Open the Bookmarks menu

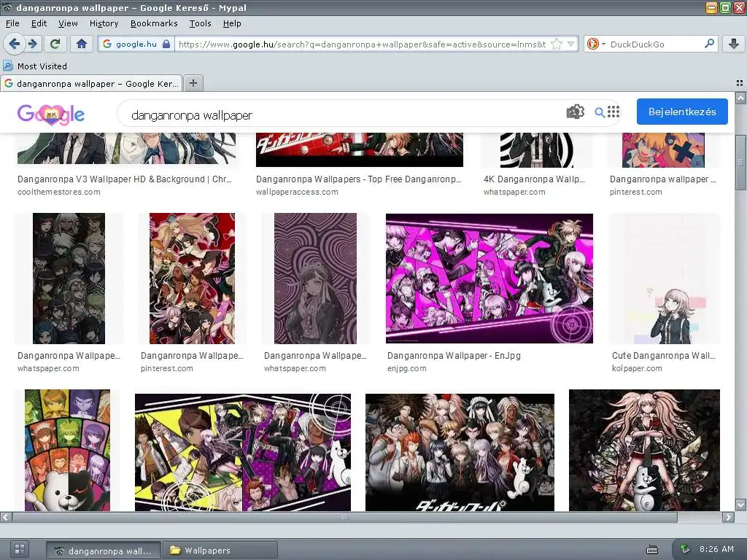click(x=154, y=23)
